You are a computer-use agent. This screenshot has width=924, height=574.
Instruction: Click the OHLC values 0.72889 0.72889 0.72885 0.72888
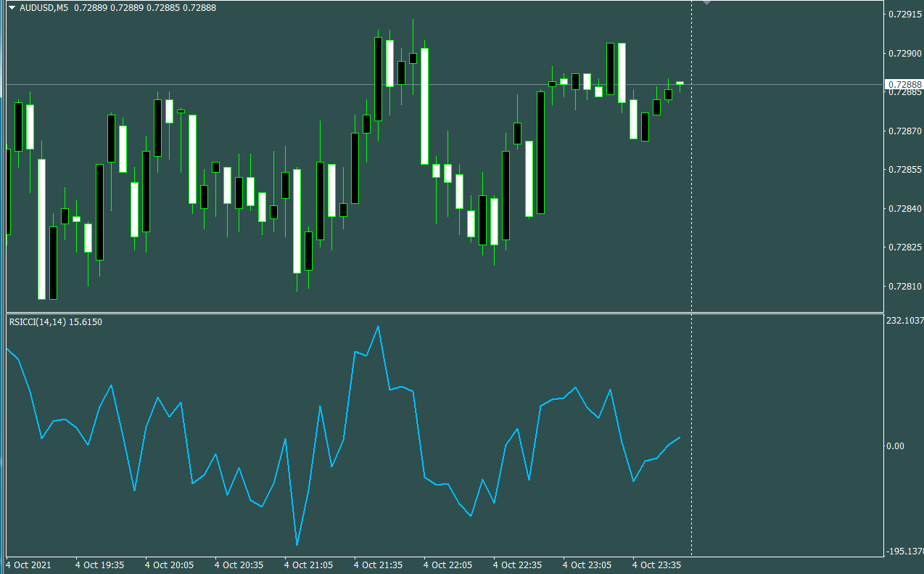145,7
